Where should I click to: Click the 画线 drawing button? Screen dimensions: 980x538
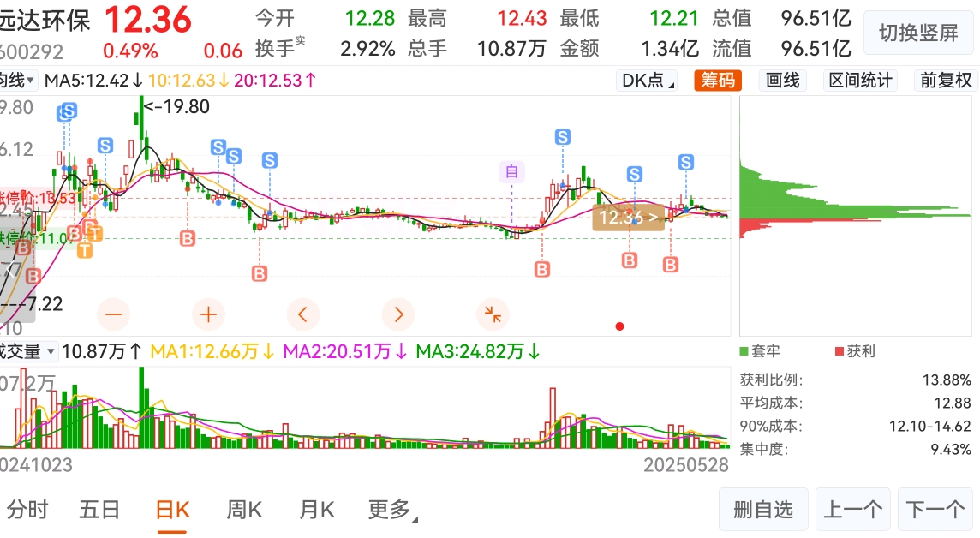pos(782,81)
